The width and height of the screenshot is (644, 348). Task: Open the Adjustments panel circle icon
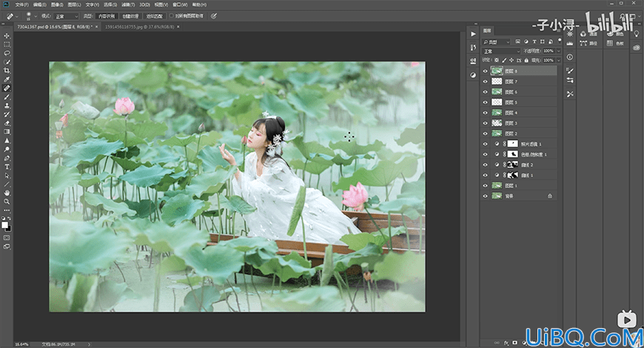[473, 75]
